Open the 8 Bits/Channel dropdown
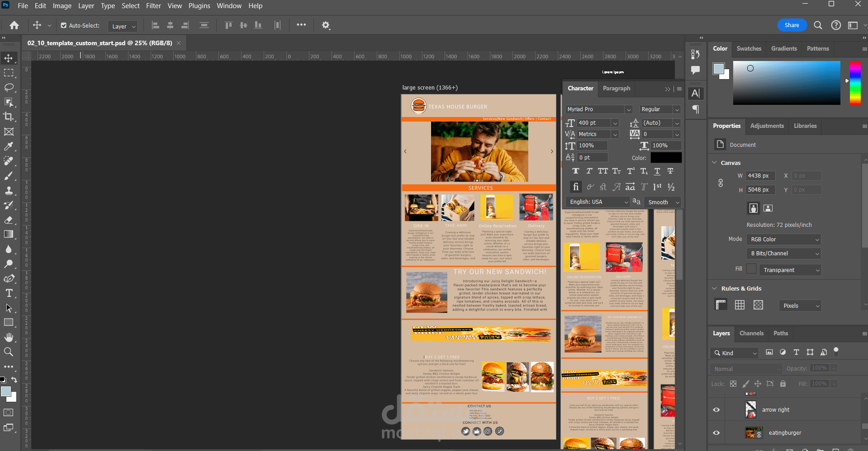868x451 pixels. click(x=784, y=254)
